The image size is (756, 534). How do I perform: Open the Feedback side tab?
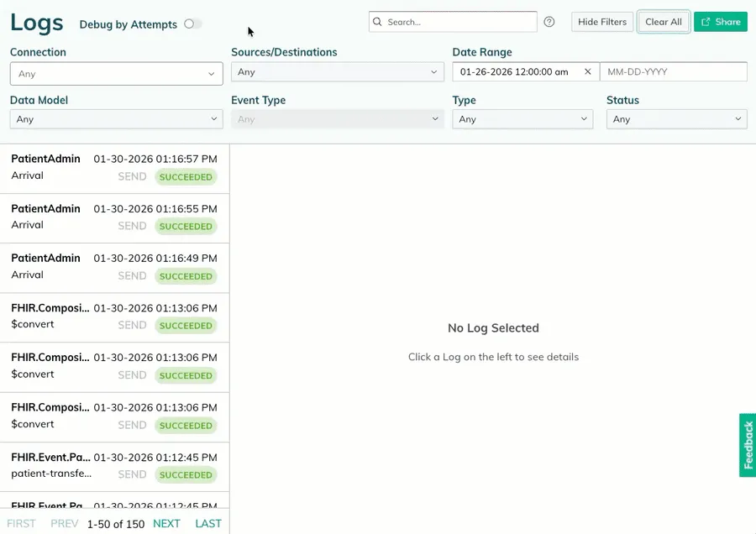pos(748,445)
